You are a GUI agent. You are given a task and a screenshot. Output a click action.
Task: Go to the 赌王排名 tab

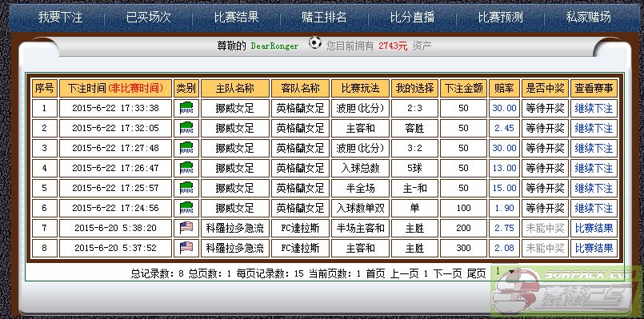point(324,18)
